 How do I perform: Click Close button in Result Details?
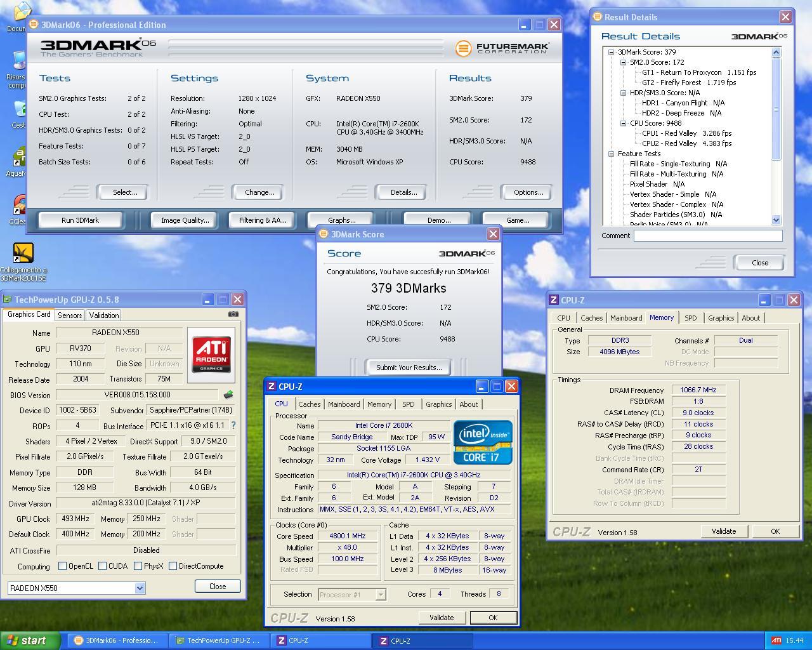point(760,263)
